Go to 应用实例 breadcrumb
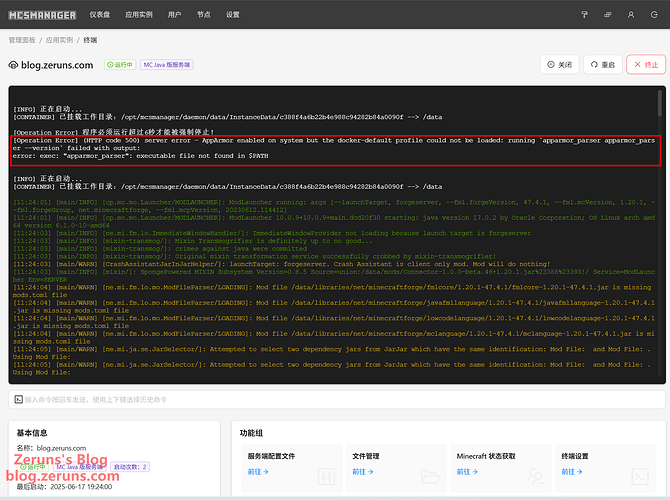The height and width of the screenshot is (500, 670). (x=59, y=40)
